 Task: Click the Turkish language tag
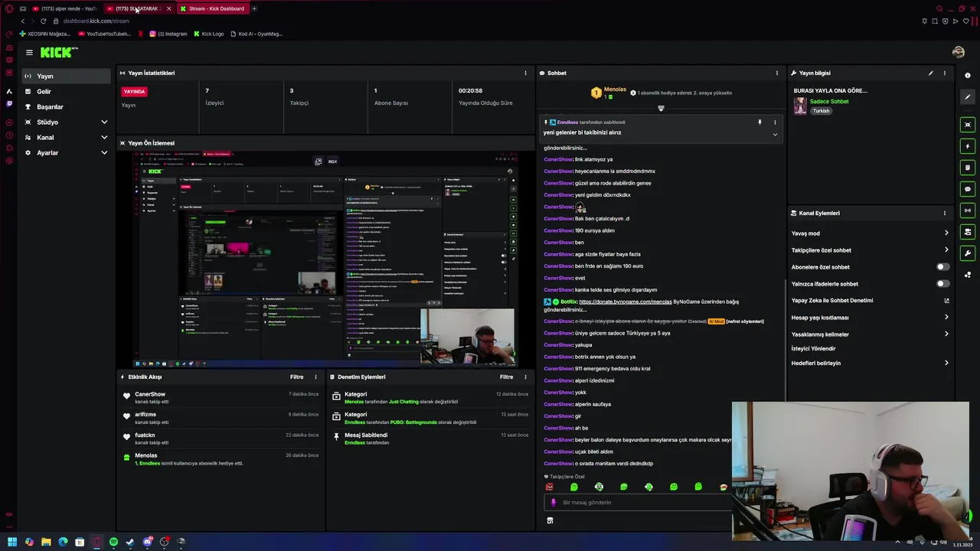821,111
